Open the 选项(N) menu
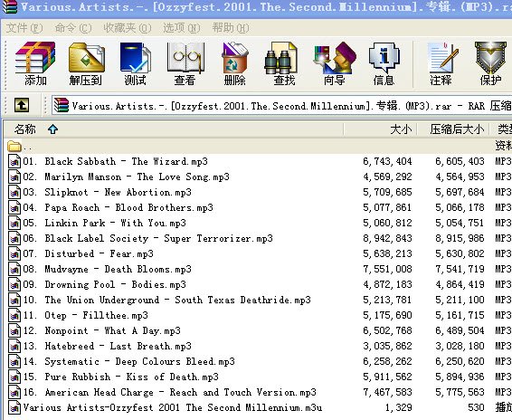The height and width of the screenshot is (420, 512). (x=182, y=28)
